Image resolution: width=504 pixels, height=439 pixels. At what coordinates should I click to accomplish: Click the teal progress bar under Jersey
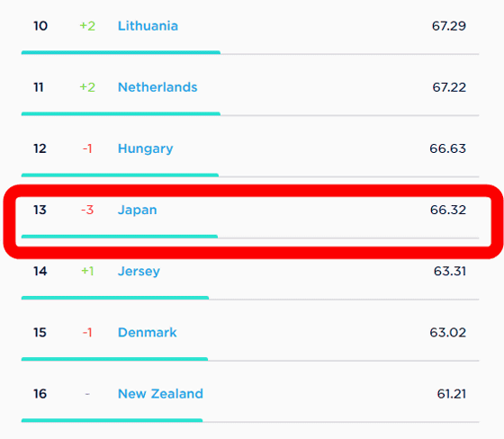tap(115, 298)
